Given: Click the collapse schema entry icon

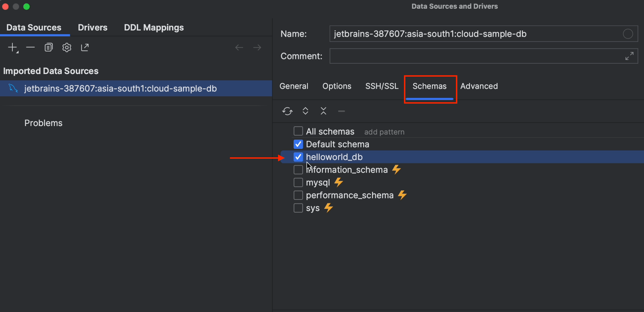Looking at the screenshot, I should coord(324,111).
